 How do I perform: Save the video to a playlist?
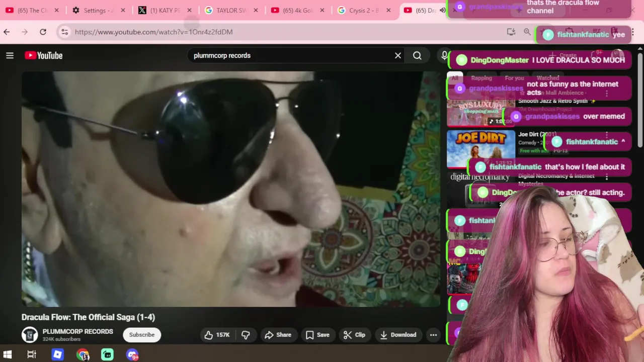click(317, 335)
